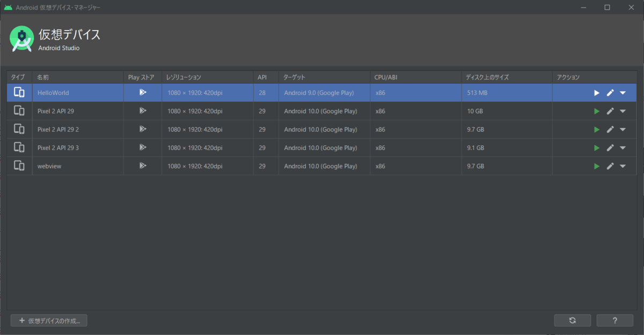
Task: Click resolution cell in Pixel 2 API 29 3 row
Action: [208, 148]
